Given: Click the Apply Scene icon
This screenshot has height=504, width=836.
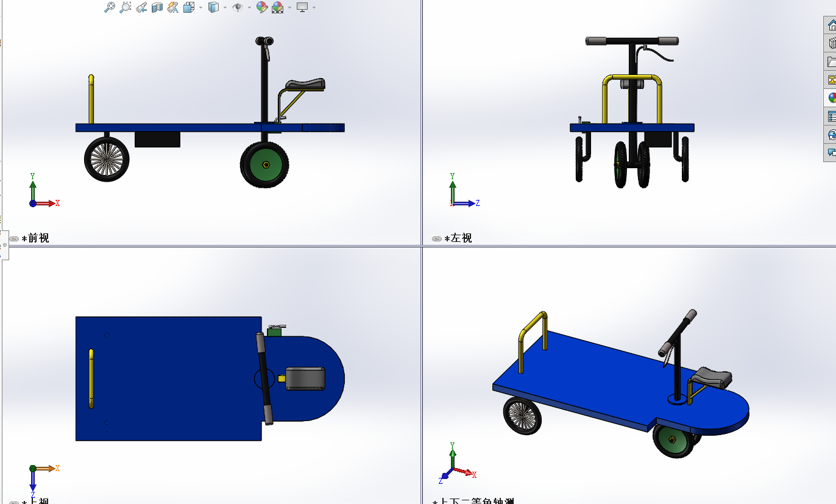Looking at the screenshot, I should click(278, 7).
